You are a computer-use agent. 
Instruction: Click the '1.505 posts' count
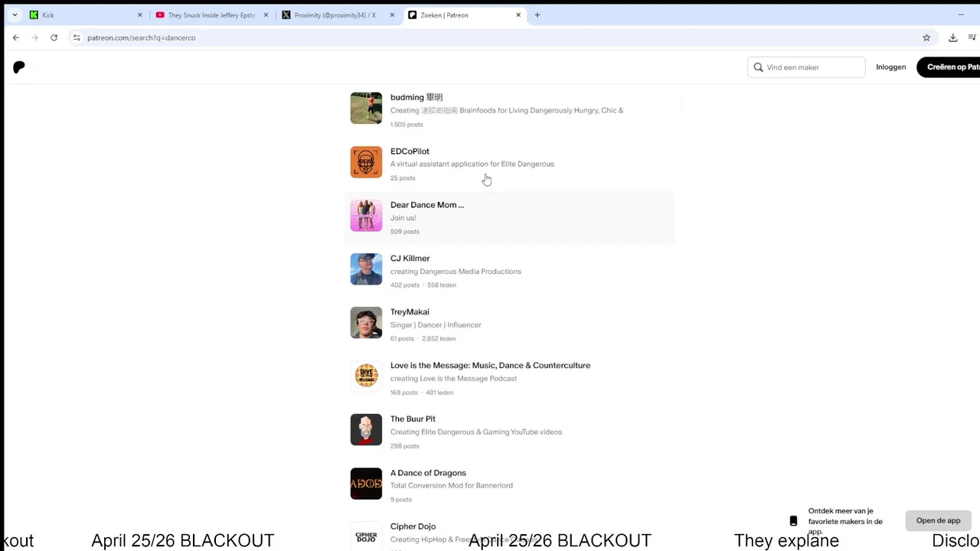pos(407,125)
